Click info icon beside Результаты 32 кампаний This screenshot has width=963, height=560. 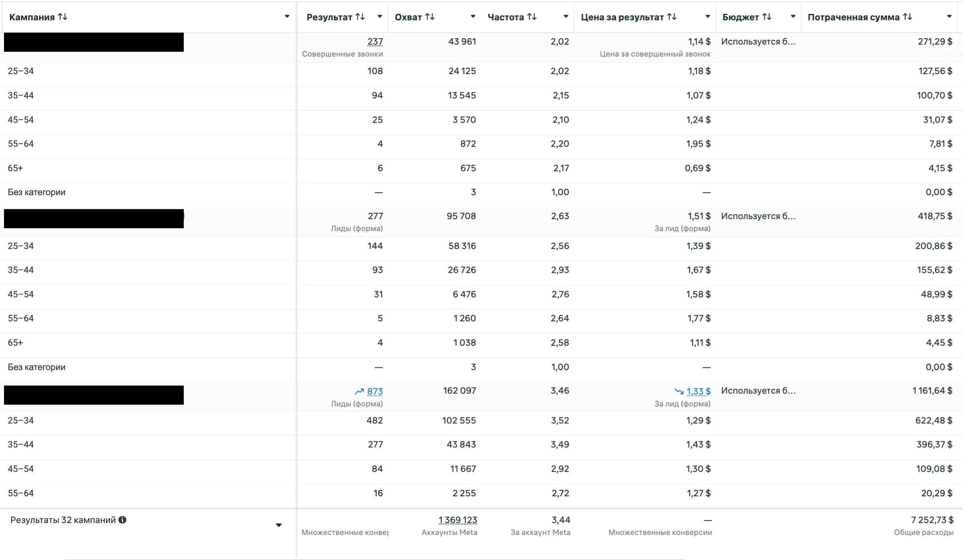pos(122,520)
